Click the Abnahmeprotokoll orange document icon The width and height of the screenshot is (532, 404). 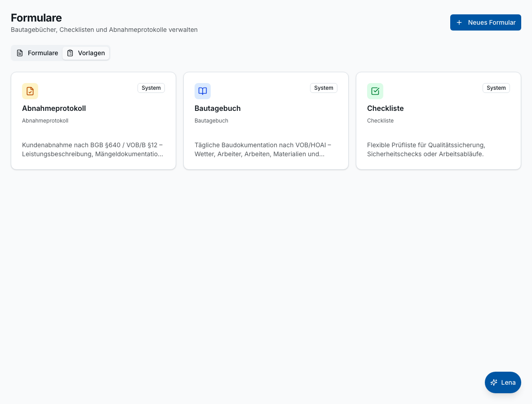pos(30,91)
